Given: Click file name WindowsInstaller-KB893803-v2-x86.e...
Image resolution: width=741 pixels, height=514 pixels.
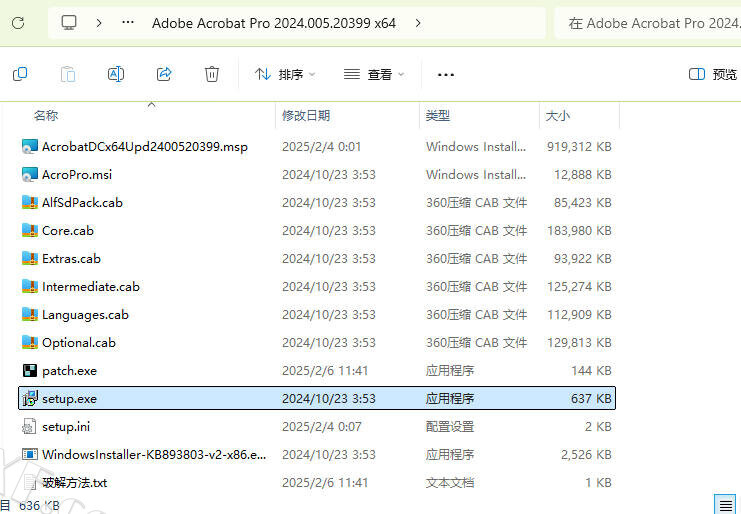Looking at the screenshot, I should point(154,454).
